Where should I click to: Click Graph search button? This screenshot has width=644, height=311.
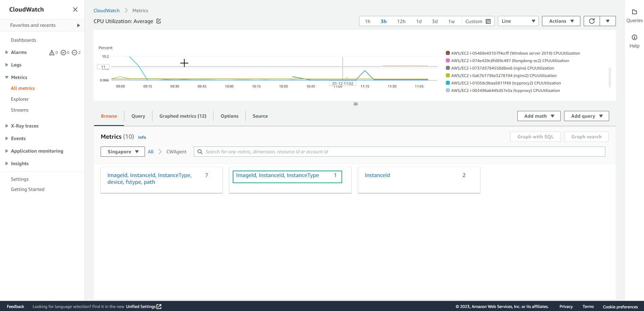pos(586,137)
